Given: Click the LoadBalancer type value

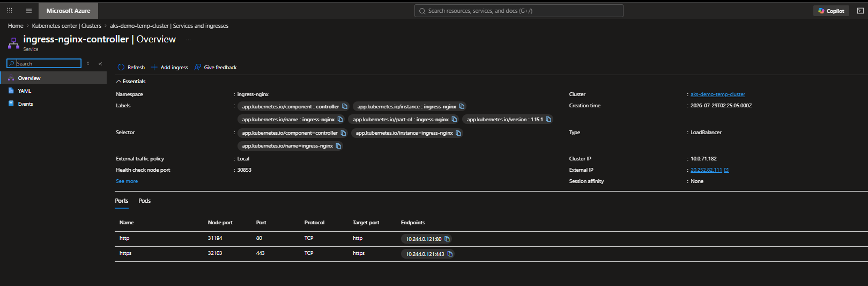Looking at the screenshot, I should click(x=706, y=133).
